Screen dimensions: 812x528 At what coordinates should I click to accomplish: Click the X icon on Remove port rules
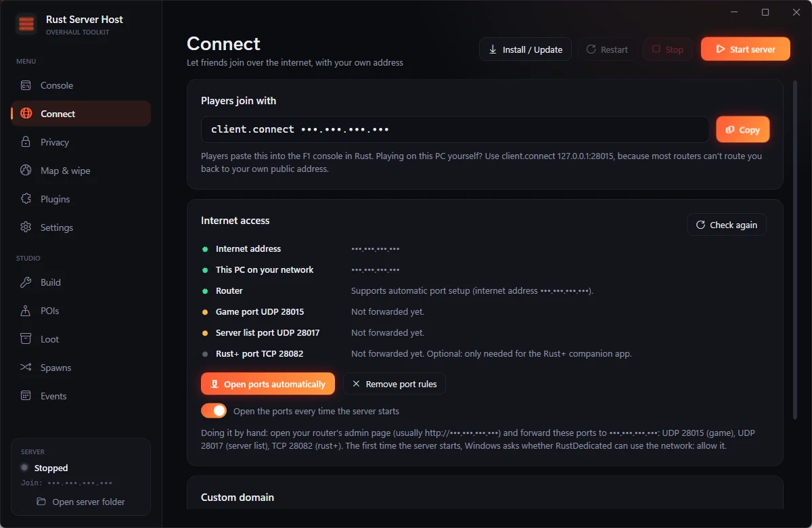356,384
